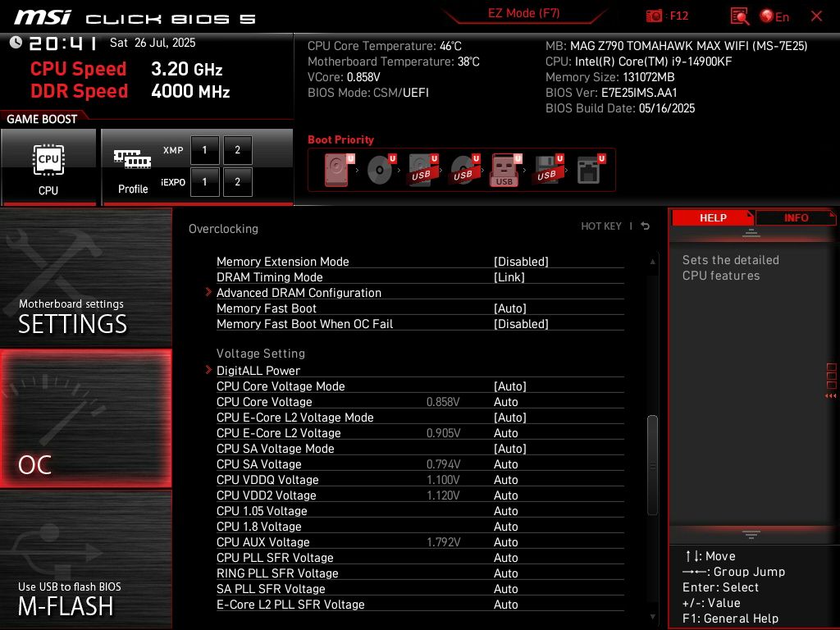Open the BIOS search magnifier icon

[x=740, y=16]
